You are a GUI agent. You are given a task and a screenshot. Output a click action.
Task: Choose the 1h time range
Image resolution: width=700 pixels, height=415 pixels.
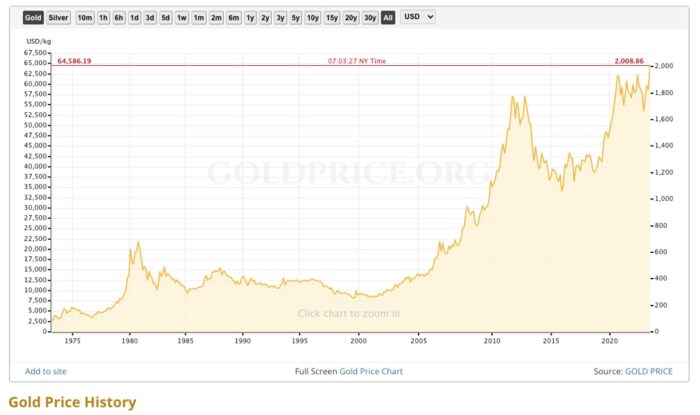click(x=104, y=18)
